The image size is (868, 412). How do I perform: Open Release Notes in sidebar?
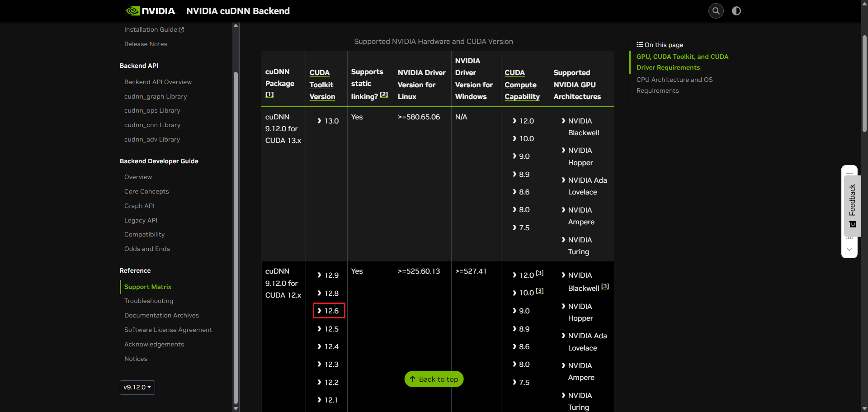[146, 44]
